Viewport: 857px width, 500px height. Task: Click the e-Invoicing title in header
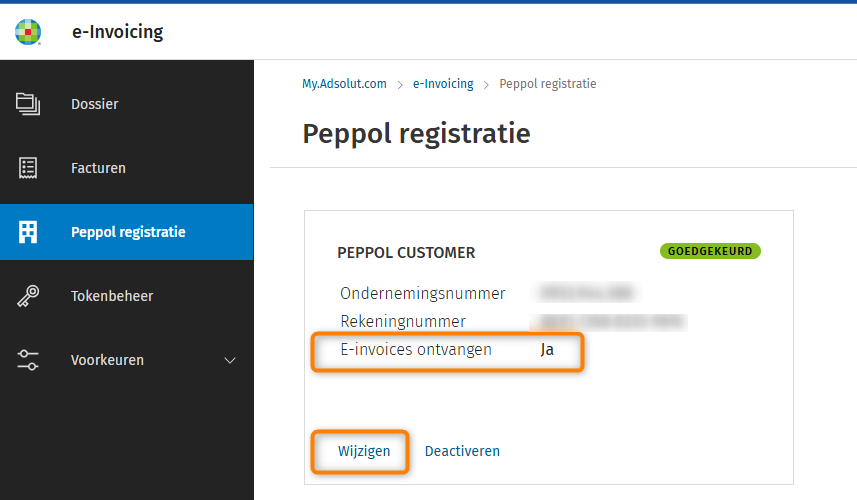117,32
